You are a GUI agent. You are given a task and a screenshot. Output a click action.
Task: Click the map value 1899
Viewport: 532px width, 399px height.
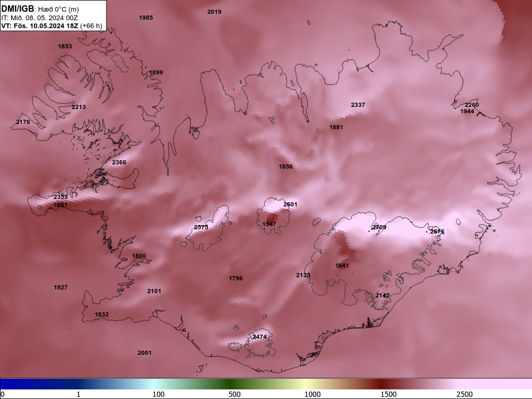coord(156,72)
